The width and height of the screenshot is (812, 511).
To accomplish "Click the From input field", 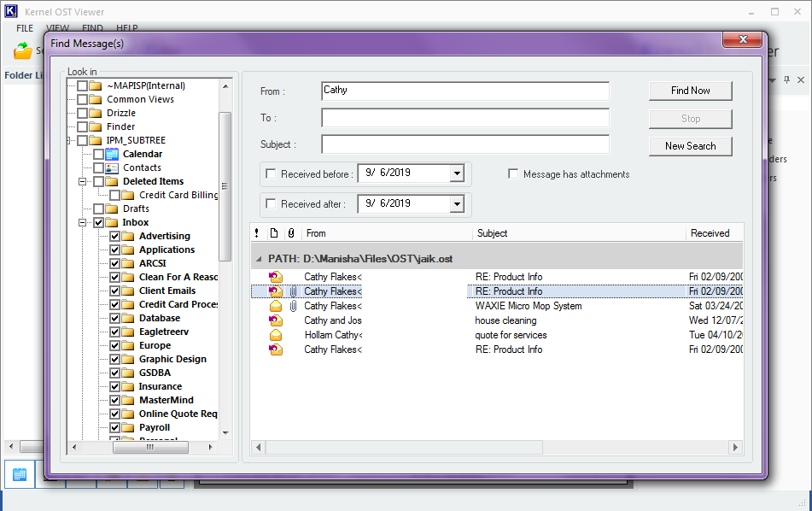I will coord(465,91).
